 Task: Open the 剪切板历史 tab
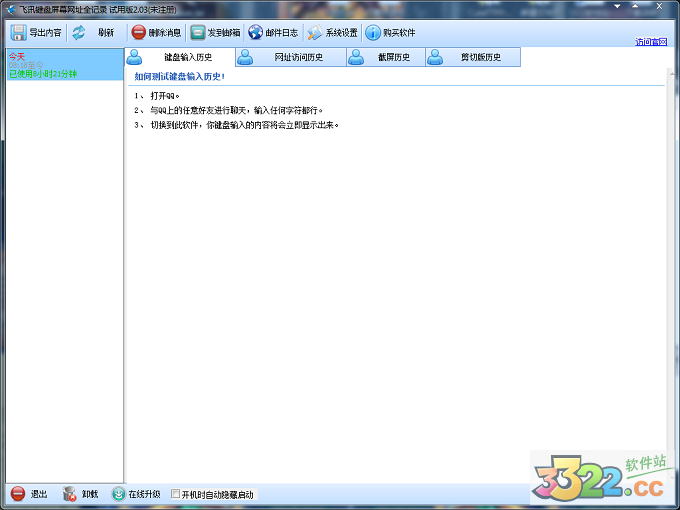[x=473, y=57]
